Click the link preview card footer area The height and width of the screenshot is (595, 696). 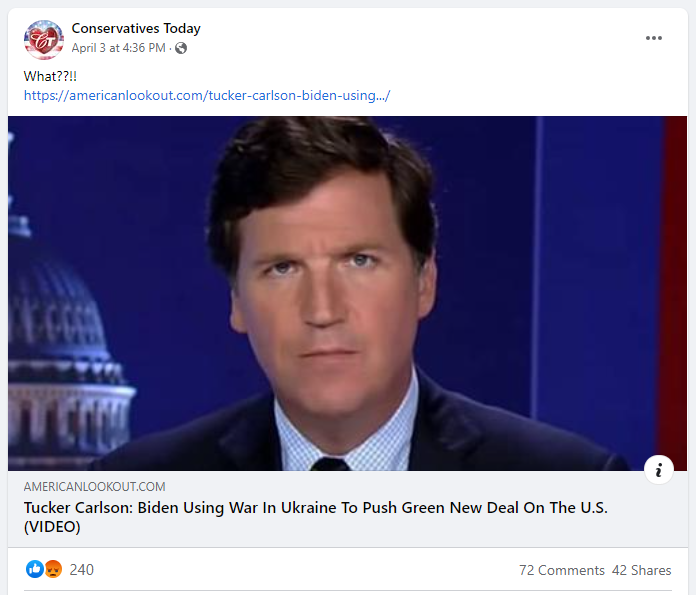(x=348, y=509)
